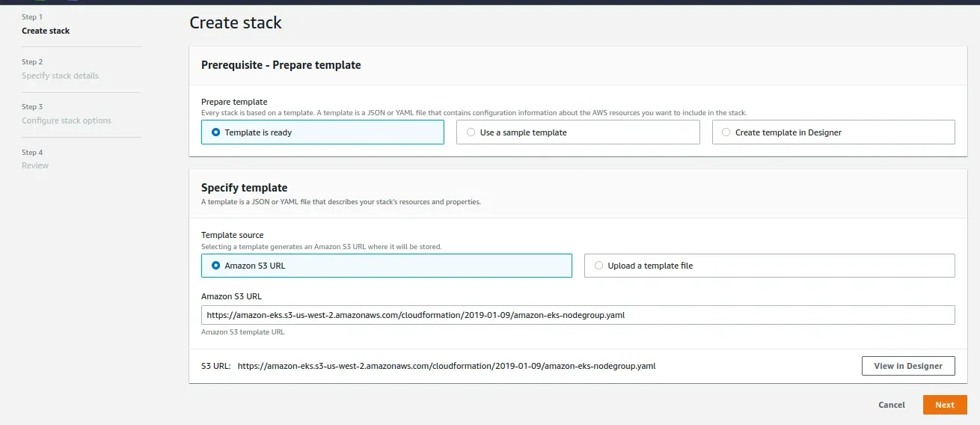980x425 pixels.
Task: Select the "Template is ready" radio option
Action: point(217,132)
